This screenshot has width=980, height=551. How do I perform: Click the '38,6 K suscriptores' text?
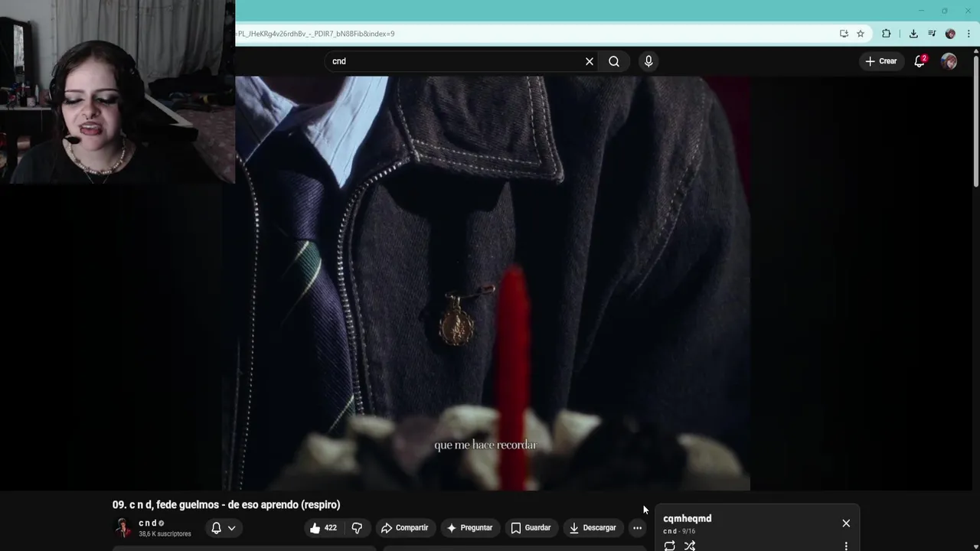click(x=165, y=533)
